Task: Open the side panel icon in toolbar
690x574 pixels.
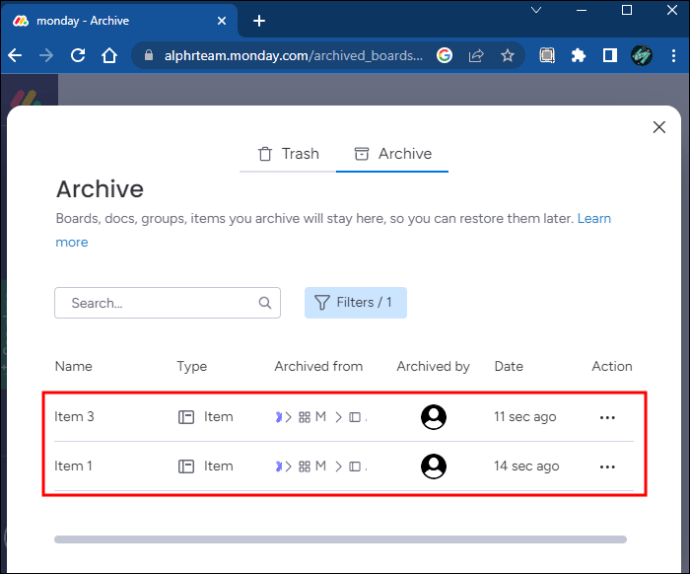Action: tap(610, 55)
